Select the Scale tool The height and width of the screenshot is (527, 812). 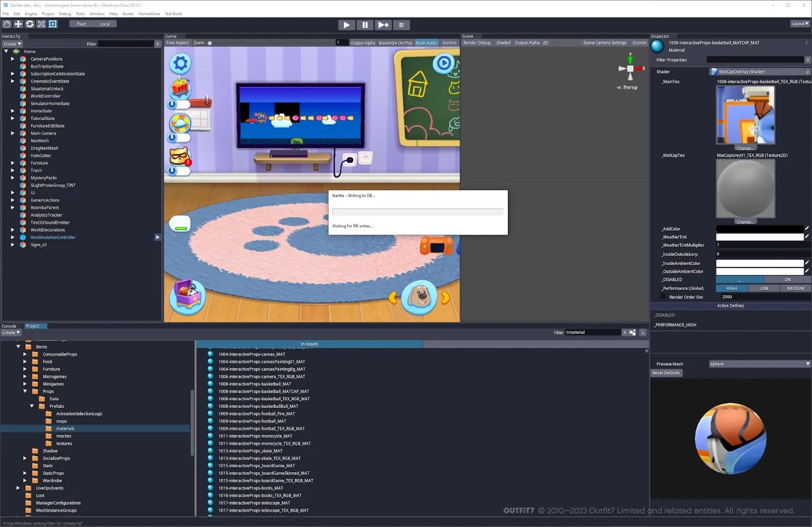tap(41, 24)
